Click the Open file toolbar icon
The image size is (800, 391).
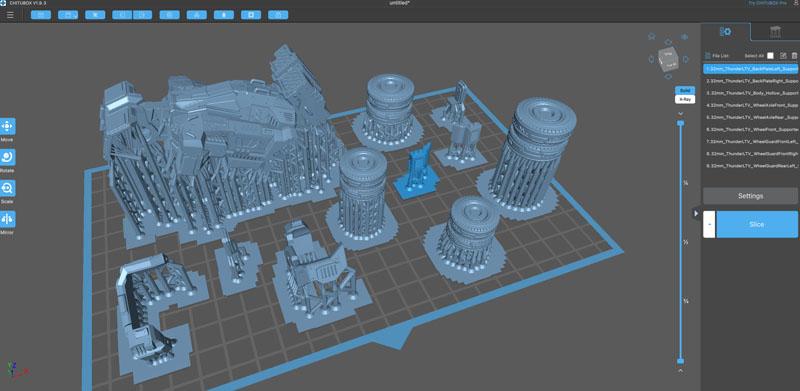pyautogui.click(x=41, y=15)
